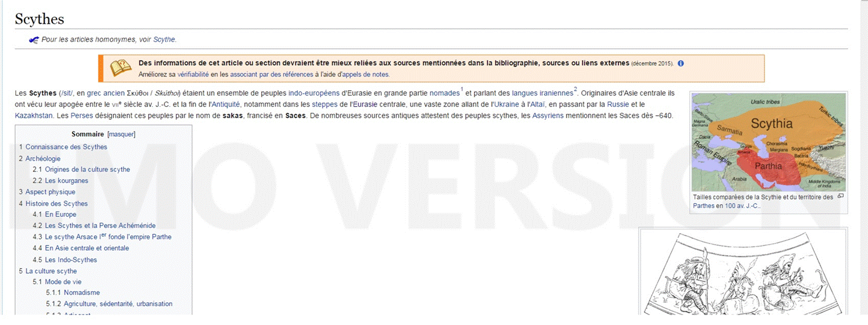Open the langues iraniennes link
The height and width of the screenshot is (325, 868).
coord(542,94)
